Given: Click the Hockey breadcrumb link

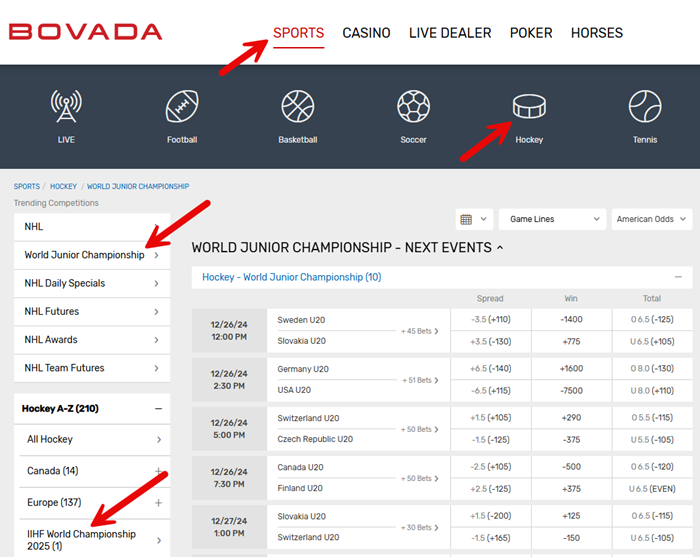Looking at the screenshot, I should click(63, 187).
